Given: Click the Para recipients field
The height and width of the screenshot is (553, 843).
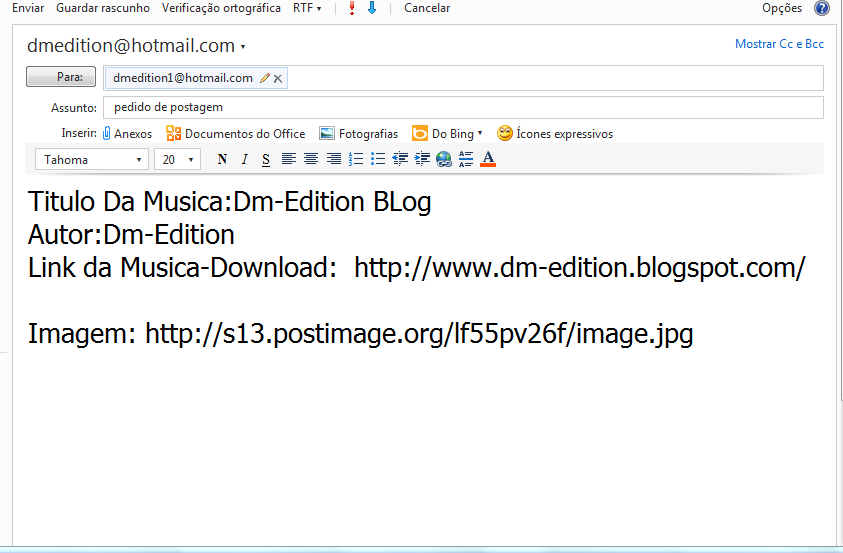Looking at the screenshot, I should click(463, 78).
